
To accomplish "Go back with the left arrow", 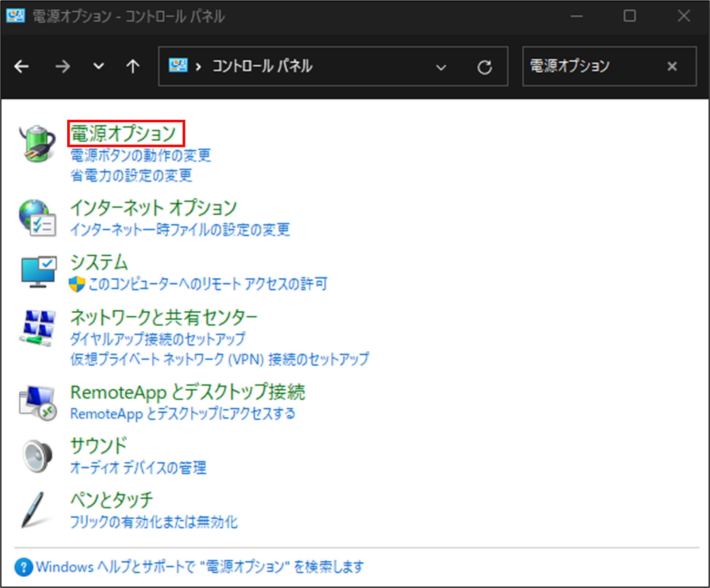I will (x=22, y=66).
